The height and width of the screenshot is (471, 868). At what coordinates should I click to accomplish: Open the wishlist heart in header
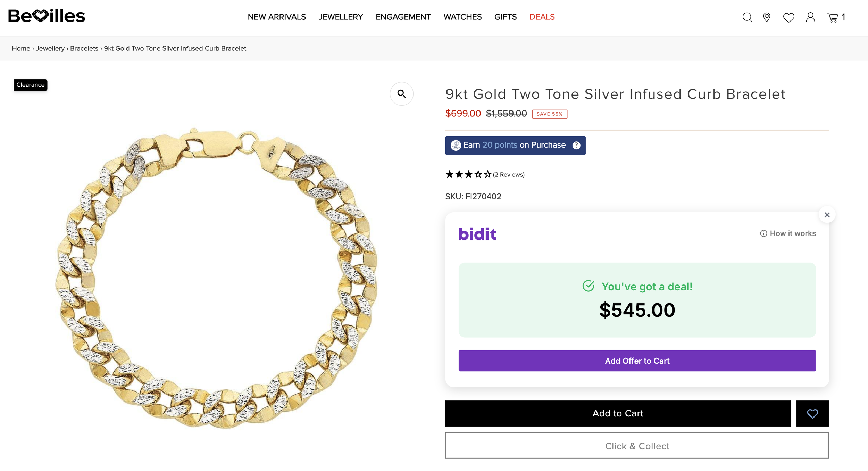[x=788, y=17]
